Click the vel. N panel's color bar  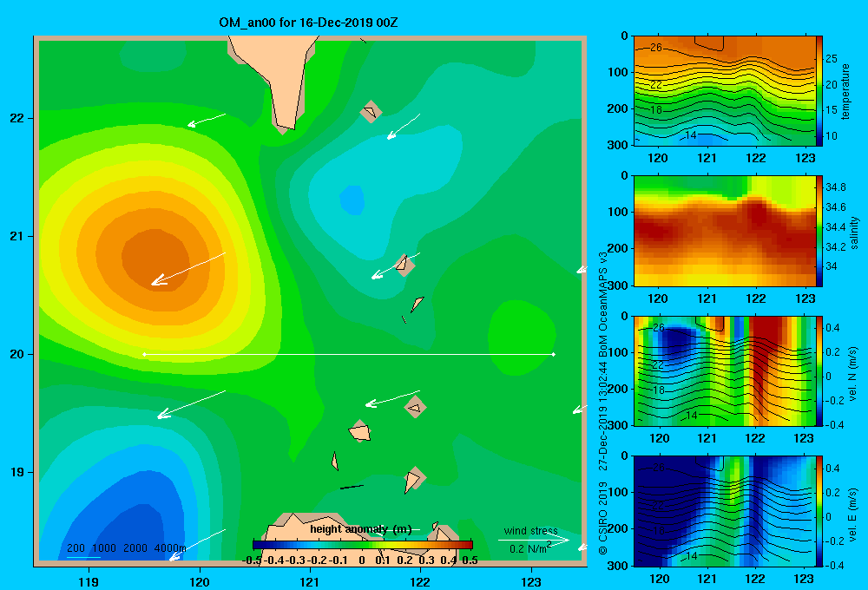pos(819,370)
